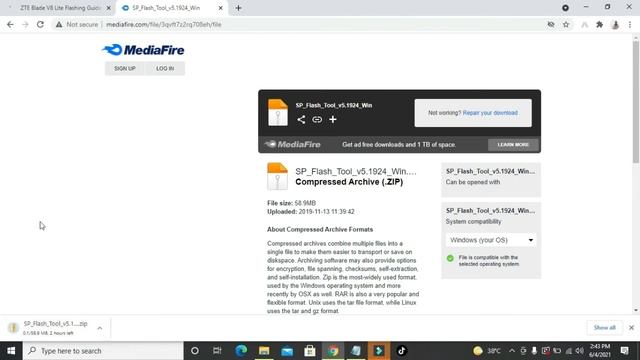Open the Windows Start menu
Screen dimensions: 640x360
coord(11,351)
